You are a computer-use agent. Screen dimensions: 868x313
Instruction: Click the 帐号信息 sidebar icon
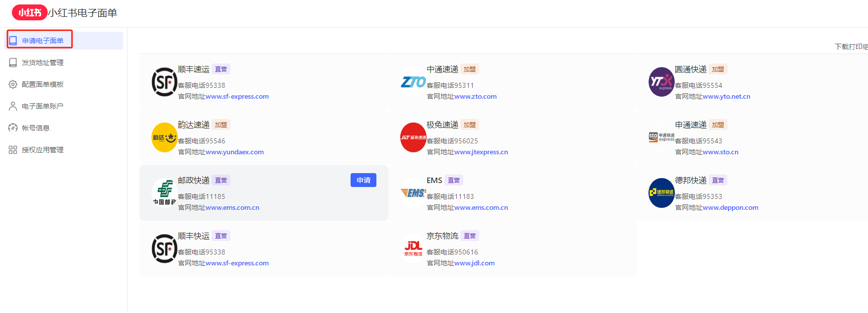pos(13,128)
